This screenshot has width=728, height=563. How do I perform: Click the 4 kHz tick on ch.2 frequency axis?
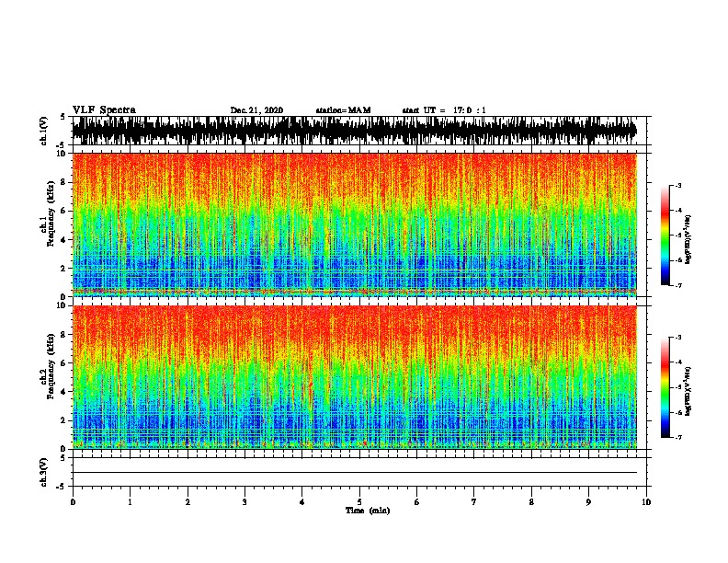(64, 392)
